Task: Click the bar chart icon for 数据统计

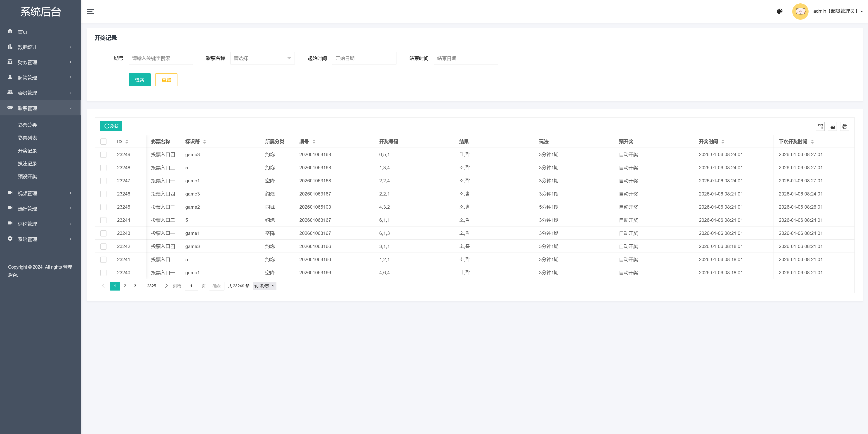Action: 10,46
